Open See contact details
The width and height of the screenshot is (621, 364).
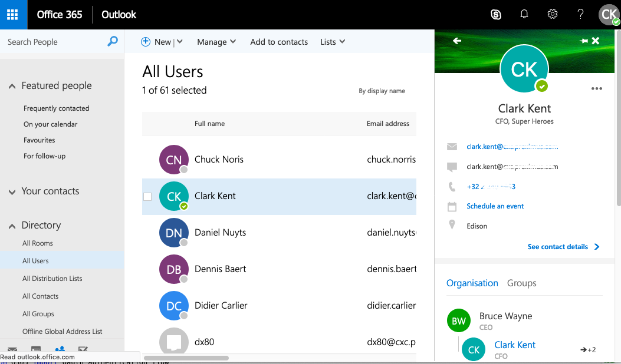pyautogui.click(x=563, y=247)
